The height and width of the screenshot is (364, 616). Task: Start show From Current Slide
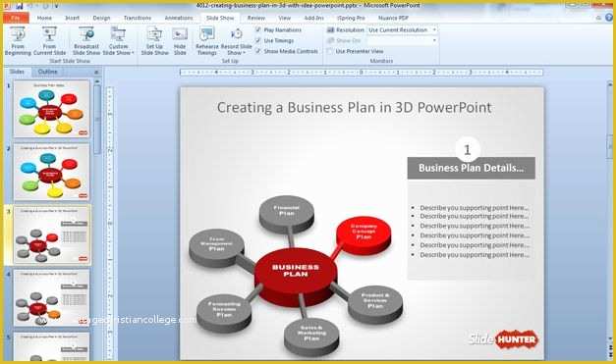coord(49,41)
